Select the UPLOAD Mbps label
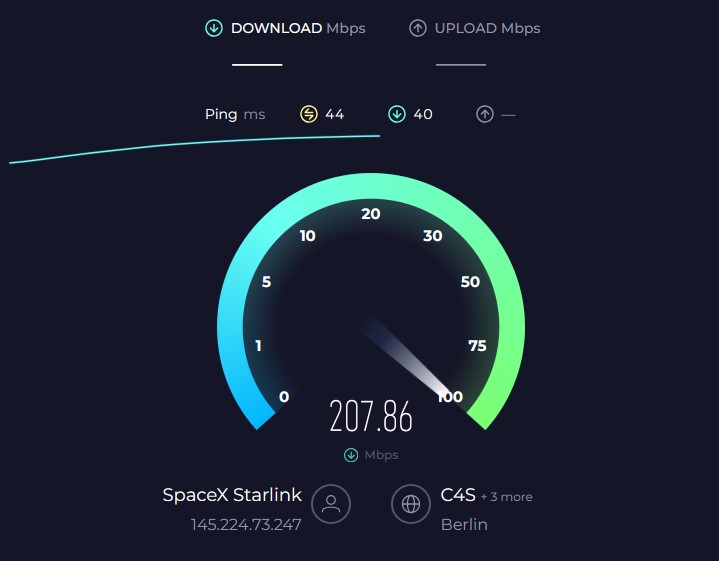Viewport: 719px width, 561px height. point(487,28)
